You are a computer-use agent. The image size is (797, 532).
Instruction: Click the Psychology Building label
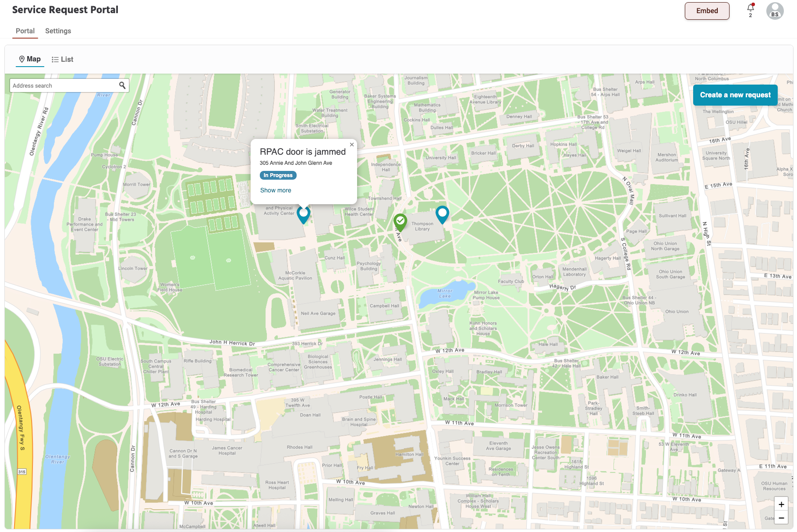(x=369, y=266)
